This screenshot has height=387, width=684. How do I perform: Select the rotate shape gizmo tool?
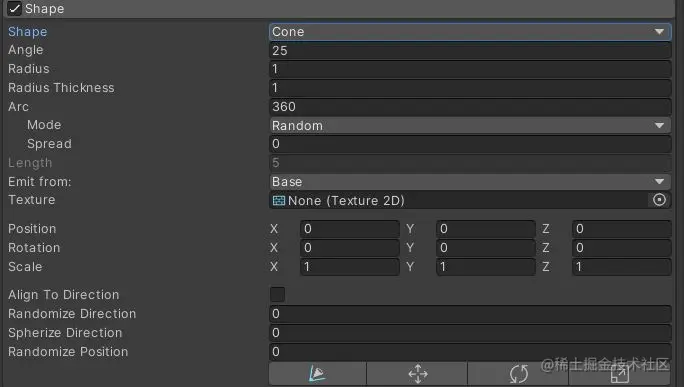518,374
